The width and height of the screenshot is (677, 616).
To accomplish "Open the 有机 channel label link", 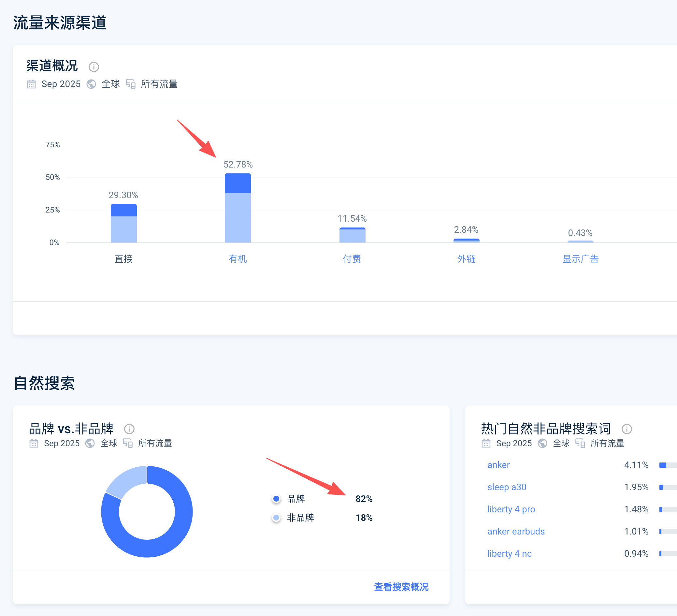I will pos(238,259).
